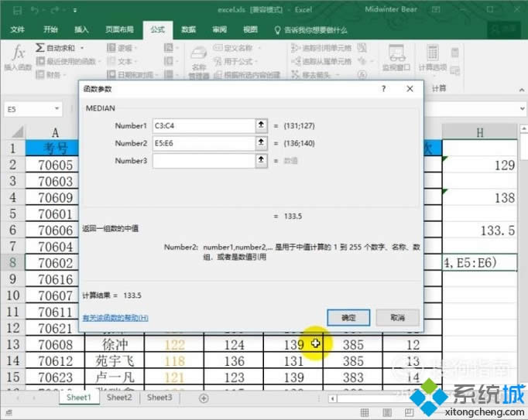Click the Number1 collapse dialog range selector
This screenshot has height=420, width=528.
262,125
